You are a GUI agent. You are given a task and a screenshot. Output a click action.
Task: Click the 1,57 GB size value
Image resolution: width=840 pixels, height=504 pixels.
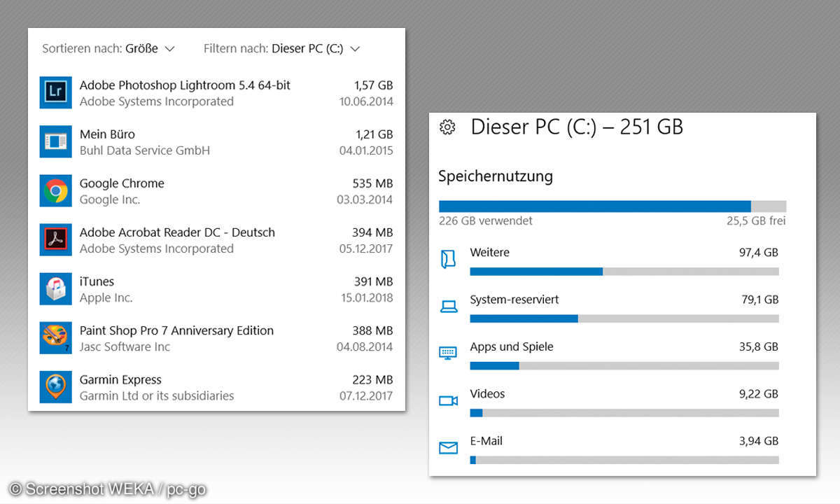(374, 85)
